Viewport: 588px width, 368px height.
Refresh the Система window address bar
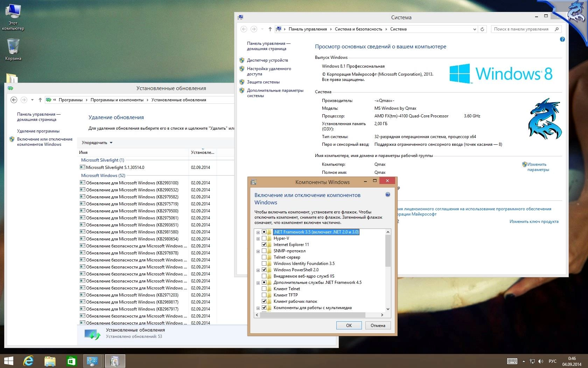[482, 29]
